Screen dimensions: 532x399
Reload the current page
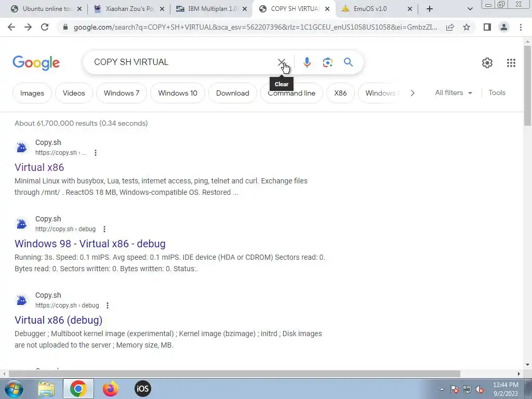pos(45,27)
